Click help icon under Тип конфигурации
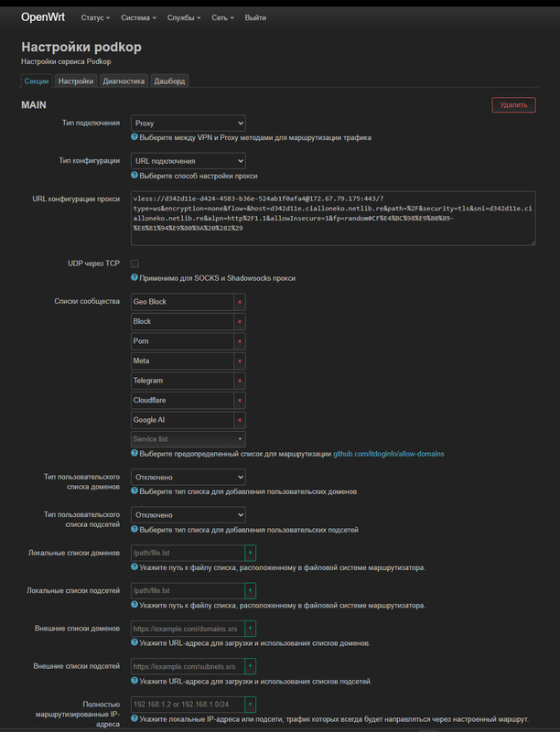This screenshot has width=560, height=732. [135, 176]
